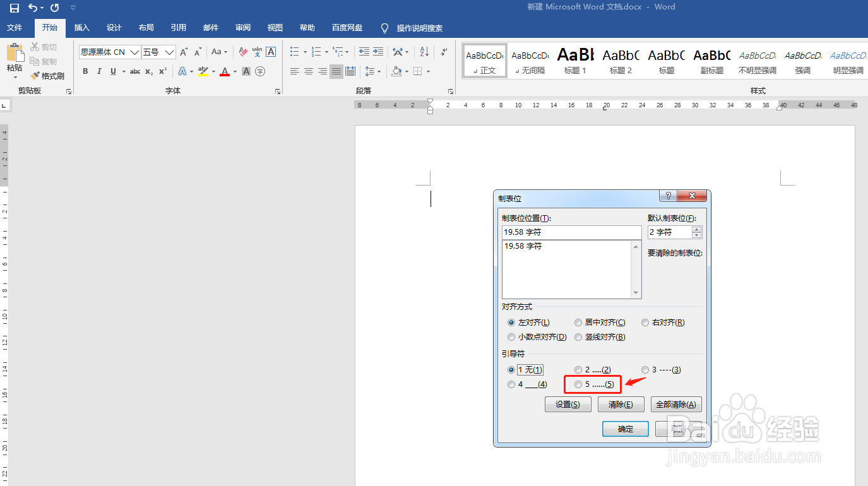Select Left alignment (左对齐) radio button

(511, 323)
